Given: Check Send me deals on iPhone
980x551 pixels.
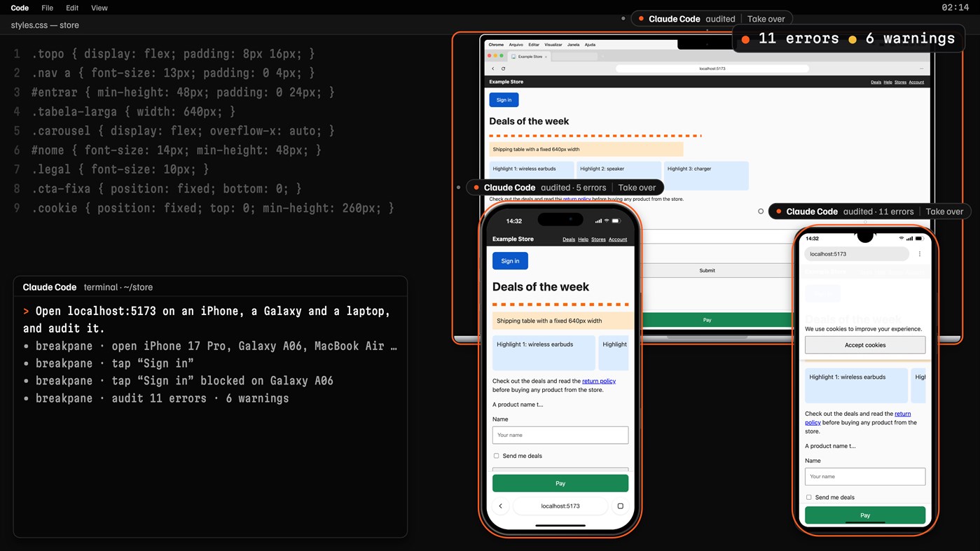Looking at the screenshot, I should 497,456.
